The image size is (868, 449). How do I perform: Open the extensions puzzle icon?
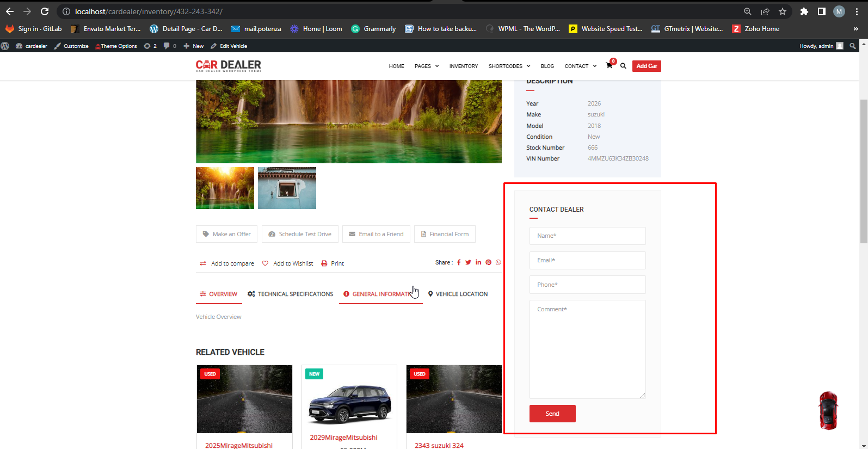point(804,11)
